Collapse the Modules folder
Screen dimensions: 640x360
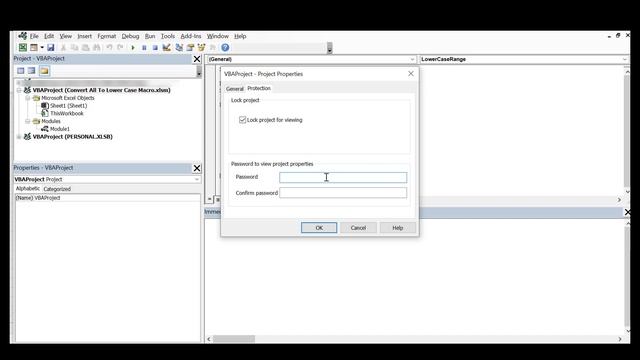[27, 121]
